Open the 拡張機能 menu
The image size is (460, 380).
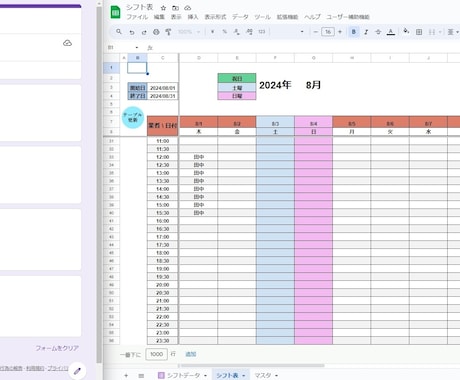click(287, 17)
